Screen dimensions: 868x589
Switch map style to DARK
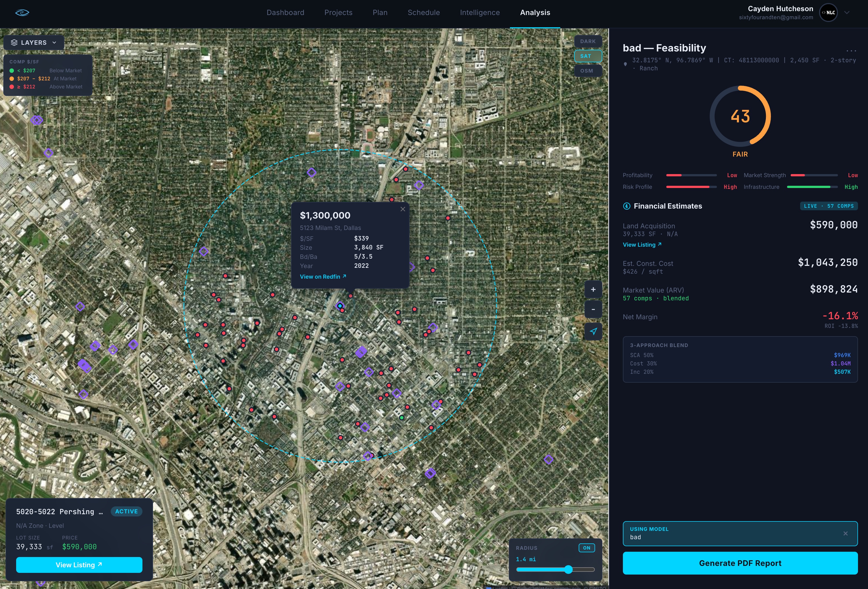pos(588,41)
